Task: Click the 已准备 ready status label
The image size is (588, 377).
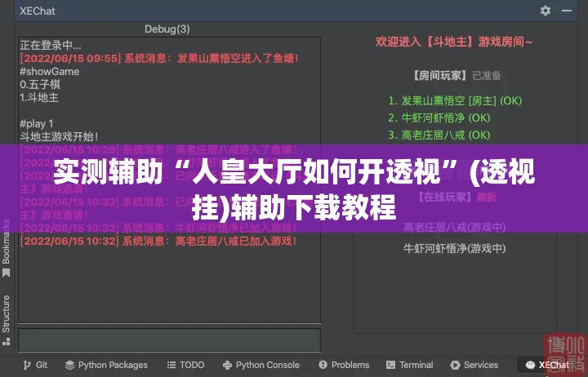Action: pyautogui.click(x=487, y=76)
